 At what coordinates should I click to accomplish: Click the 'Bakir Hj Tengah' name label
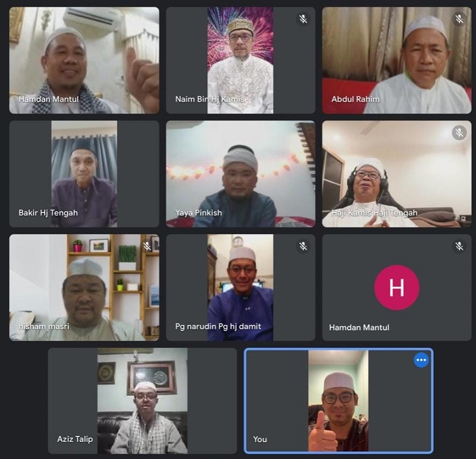point(48,213)
